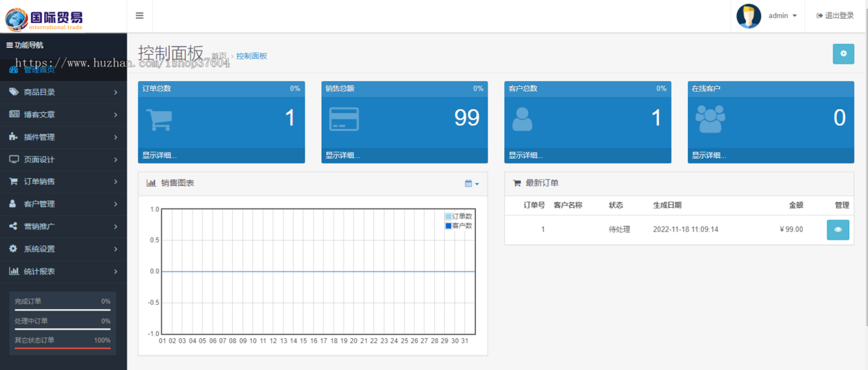
Task: Click the shopping cart icon in 订单总数 card
Action: (x=159, y=119)
